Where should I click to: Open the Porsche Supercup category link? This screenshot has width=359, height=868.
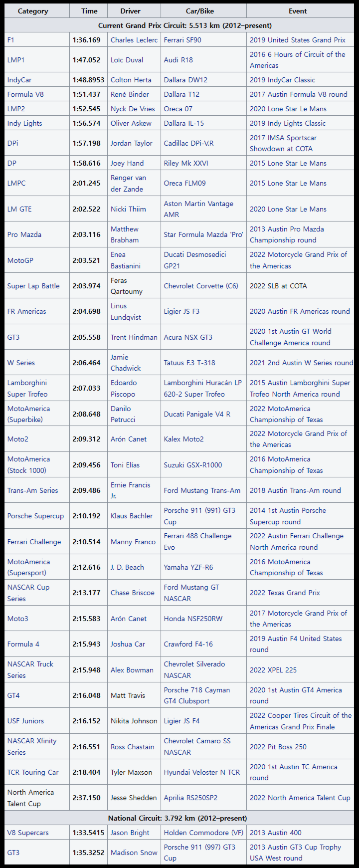(36, 516)
